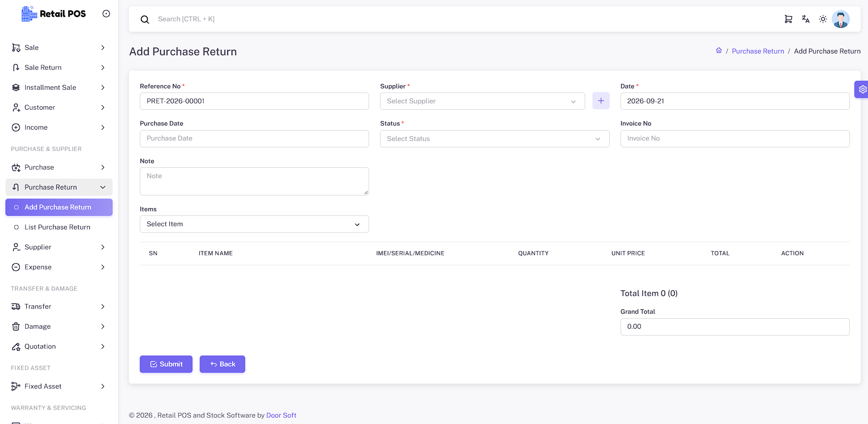Open List Purchase Return submenu item
The height and width of the screenshot is (424, 868).
click(x=59, y=227)
